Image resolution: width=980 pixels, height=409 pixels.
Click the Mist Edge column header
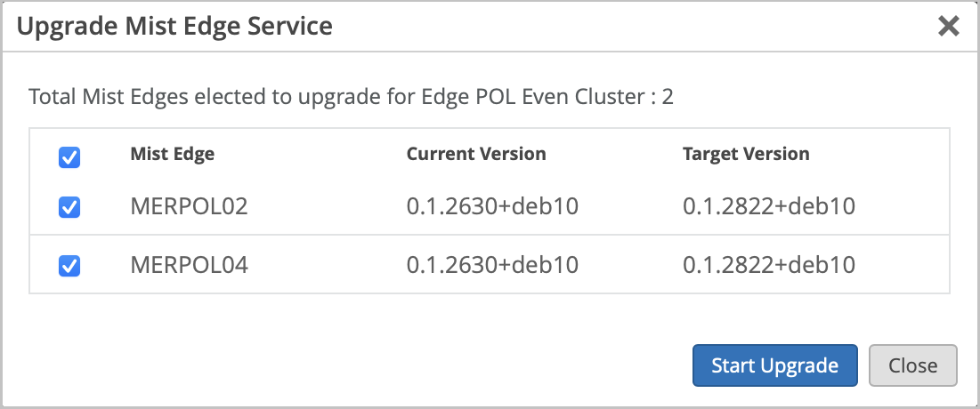pyautogui.click(x=173, y=154)
